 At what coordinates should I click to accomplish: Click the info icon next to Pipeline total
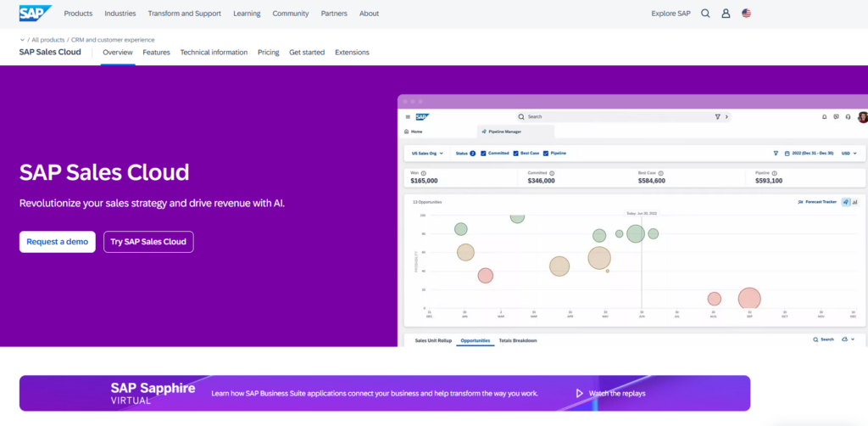[x=775, y=173]
